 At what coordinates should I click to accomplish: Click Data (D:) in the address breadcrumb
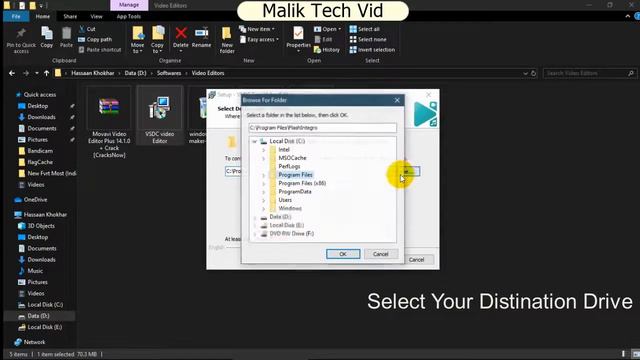[135, 73]
